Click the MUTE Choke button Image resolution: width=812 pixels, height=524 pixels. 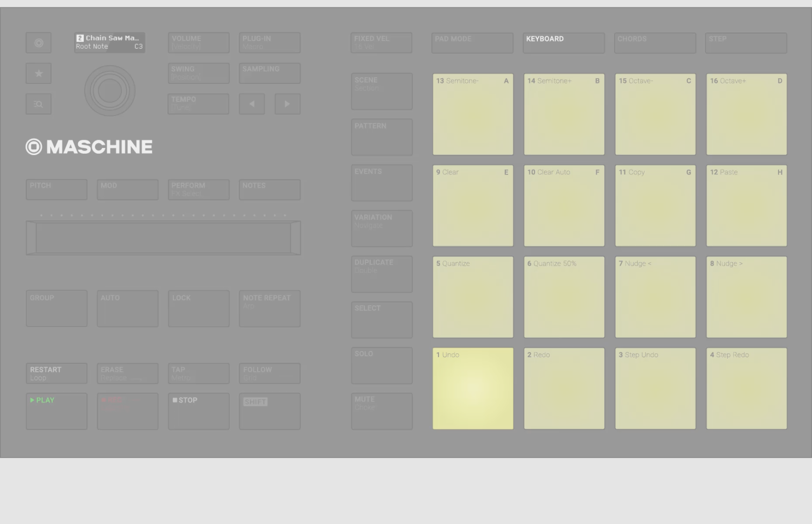point(382,411)
